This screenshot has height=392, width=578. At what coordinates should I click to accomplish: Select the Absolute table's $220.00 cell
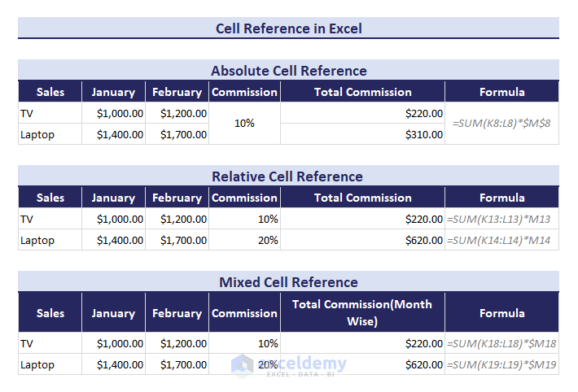point(362,113)
